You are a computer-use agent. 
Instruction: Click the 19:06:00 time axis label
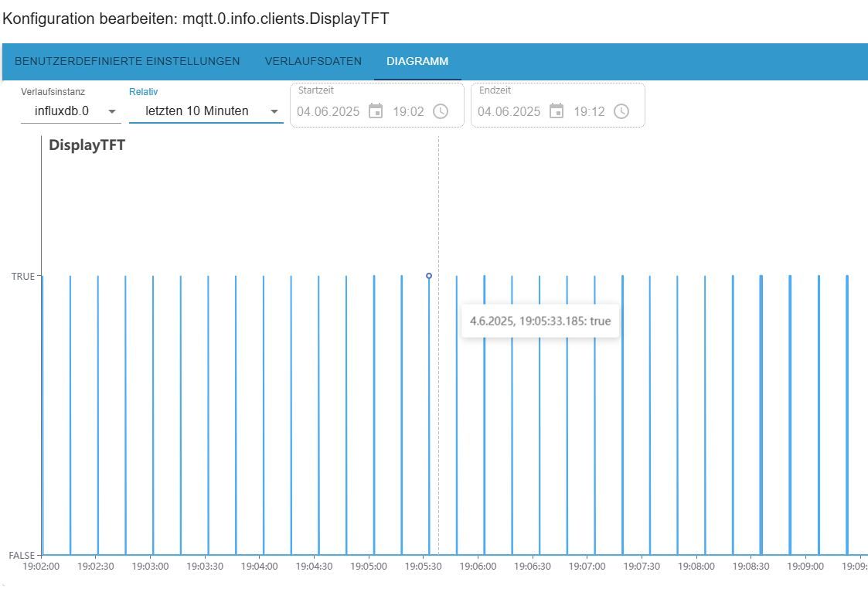click(478, 567)
